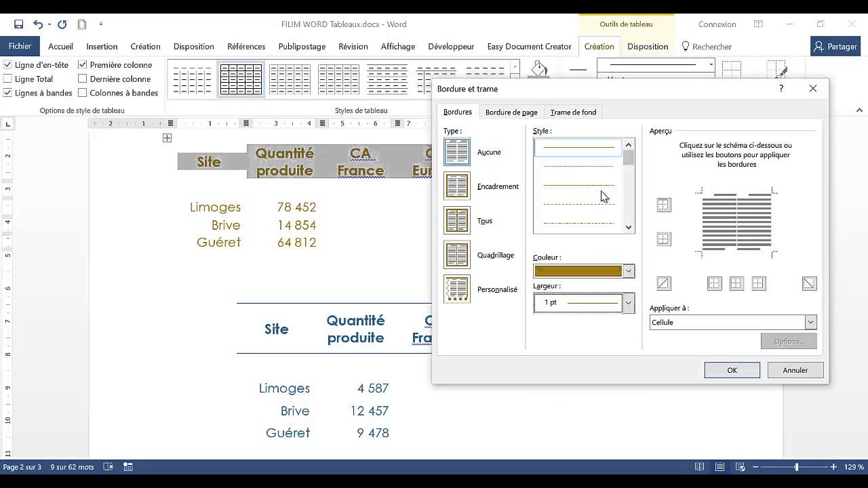Click Style list scroll down arrow
This screenshot has width=868, height=488.
[629, 228]
